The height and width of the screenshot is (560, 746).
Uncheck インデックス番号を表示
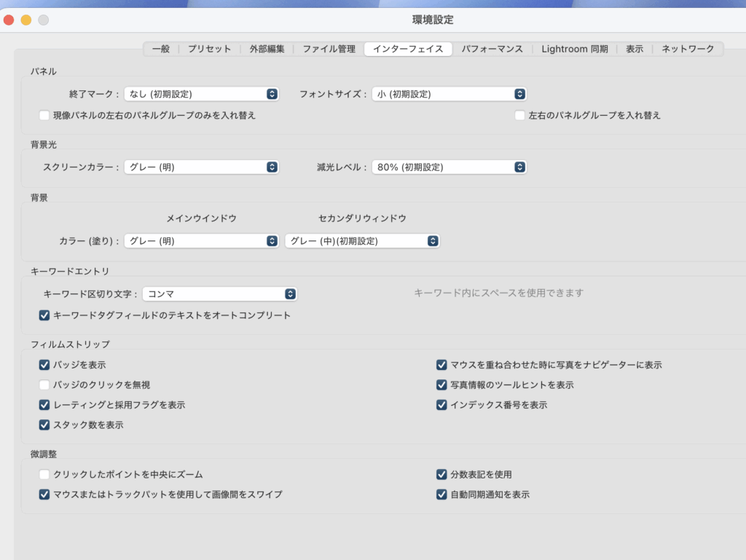click(x=441, y=405)
